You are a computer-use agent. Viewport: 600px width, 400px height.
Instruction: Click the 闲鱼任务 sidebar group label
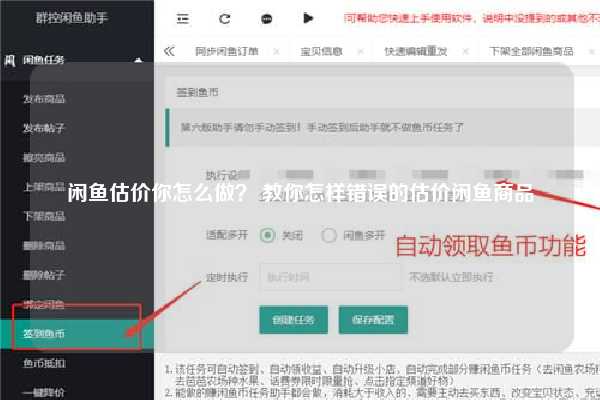(44, 60)
